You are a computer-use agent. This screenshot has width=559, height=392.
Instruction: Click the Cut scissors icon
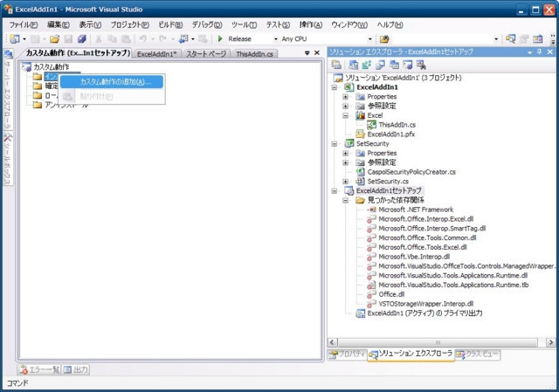(x=99, y=38)
